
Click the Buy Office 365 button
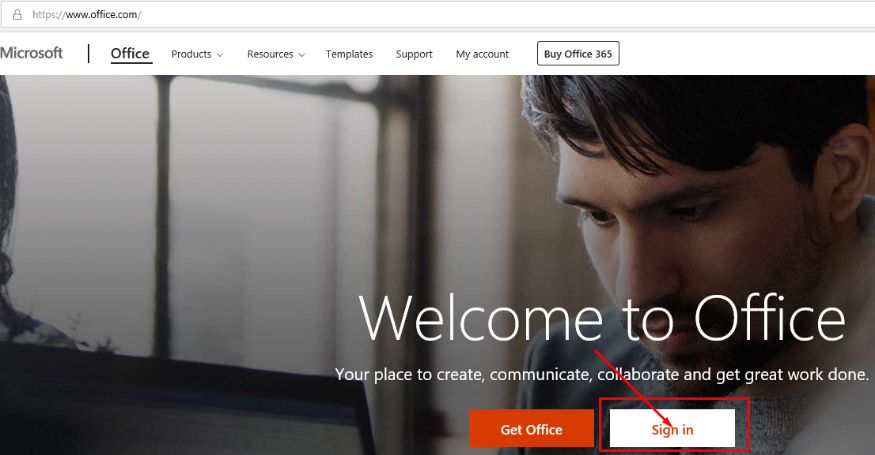[578, 54]
